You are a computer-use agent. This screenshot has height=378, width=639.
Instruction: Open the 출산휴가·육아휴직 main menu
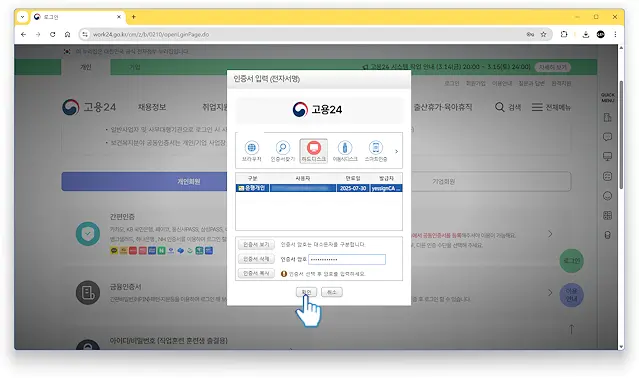tap(443, 107)
